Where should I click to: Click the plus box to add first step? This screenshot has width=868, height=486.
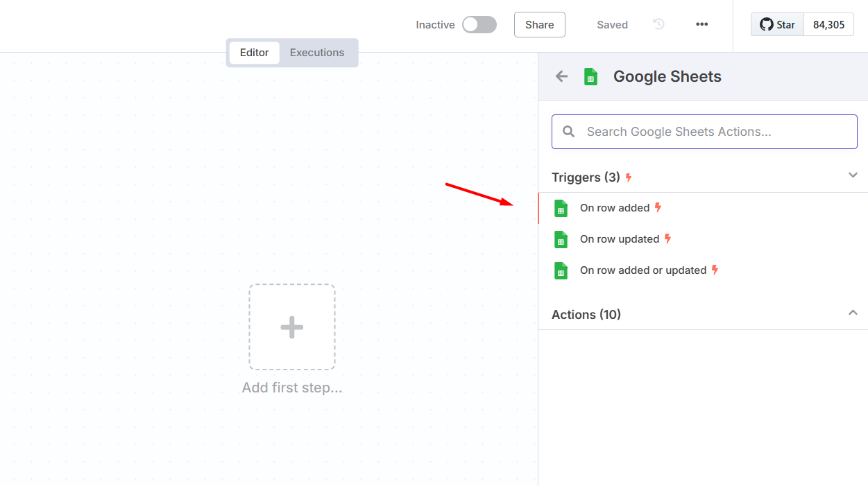point(292,327)
